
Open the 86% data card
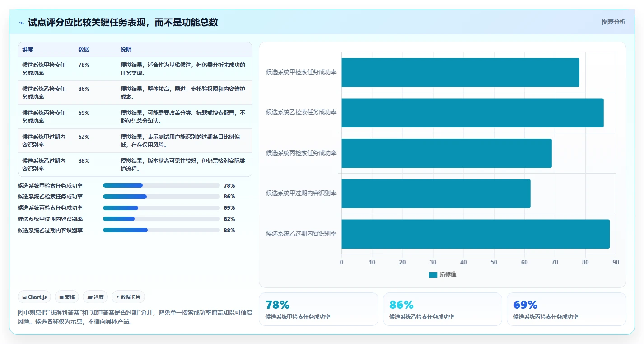tap(443, 309)
